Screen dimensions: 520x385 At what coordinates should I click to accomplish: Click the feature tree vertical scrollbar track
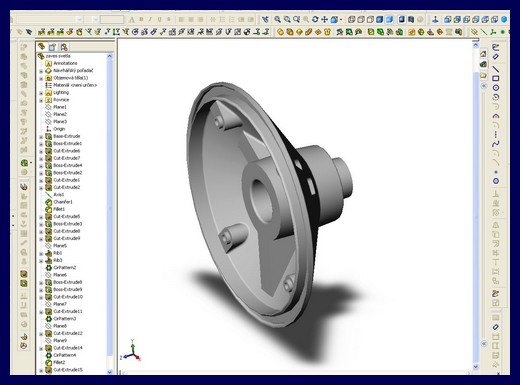[x=110, y=213]
